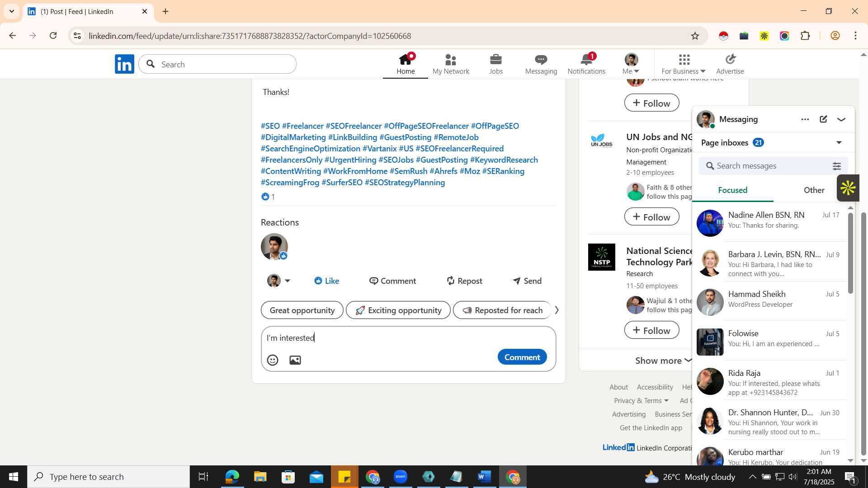Collapse the Messaging panel chevron
The image size is (868, 488).
841,119
